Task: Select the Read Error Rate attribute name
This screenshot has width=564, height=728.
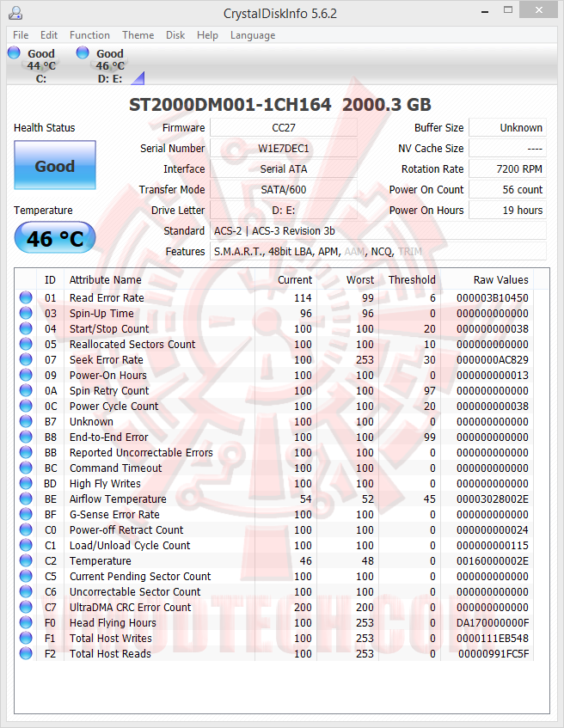Action: [x=107, y=298]
